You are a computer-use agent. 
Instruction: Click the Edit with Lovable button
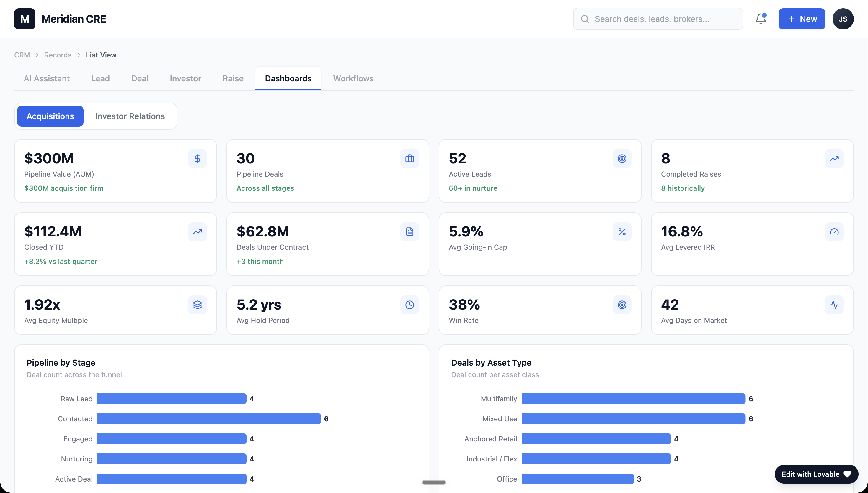click(x=816, y=474)
